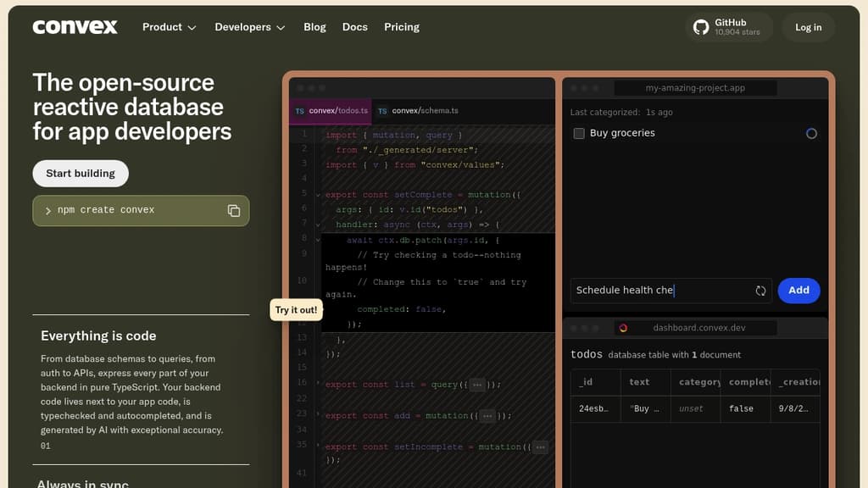Screen dimensions: 868x488
Task: Expand the Product dropdown menu
Action: tap(169, 27)
